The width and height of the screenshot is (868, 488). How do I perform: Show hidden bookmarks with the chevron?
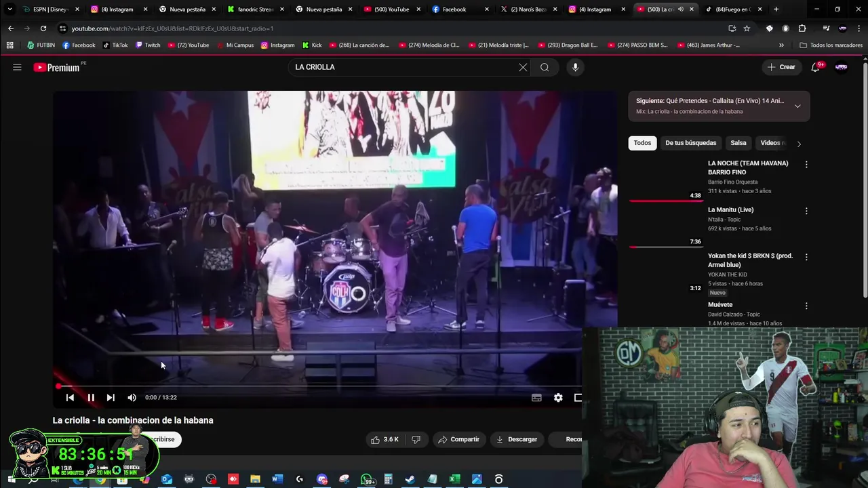coord(781,45)
